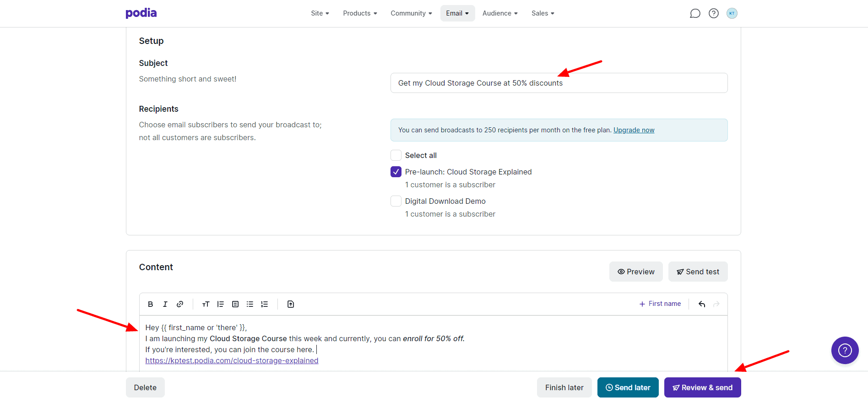Insert a numbered list
Image resolution: width=868 pixels, height=403 pixels.
point(265,304)
